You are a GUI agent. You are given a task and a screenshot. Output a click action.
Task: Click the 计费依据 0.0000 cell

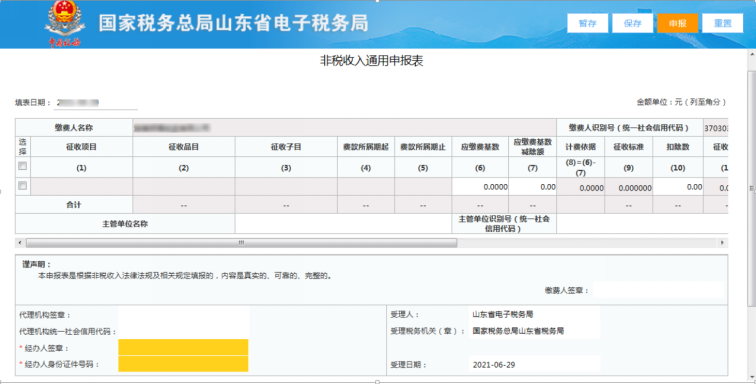pyautogui.click(x=580, y=187)
